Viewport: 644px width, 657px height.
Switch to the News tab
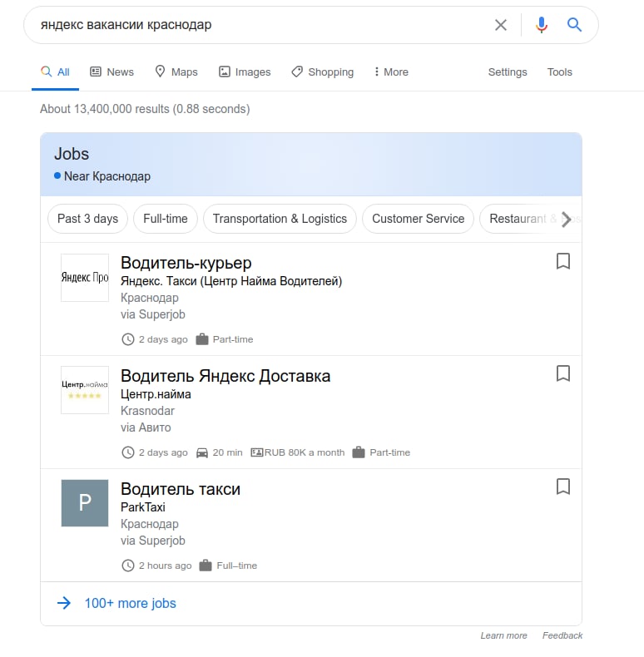(112, 72)
